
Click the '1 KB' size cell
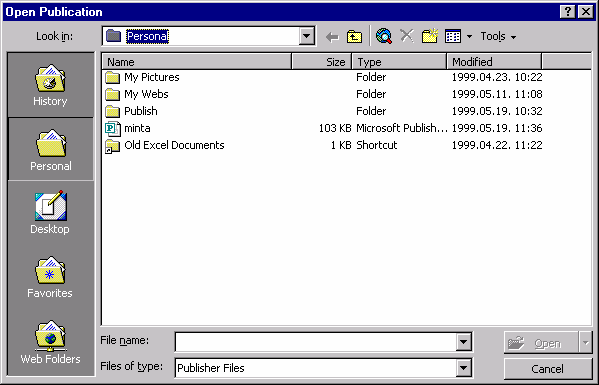[341, 145]
